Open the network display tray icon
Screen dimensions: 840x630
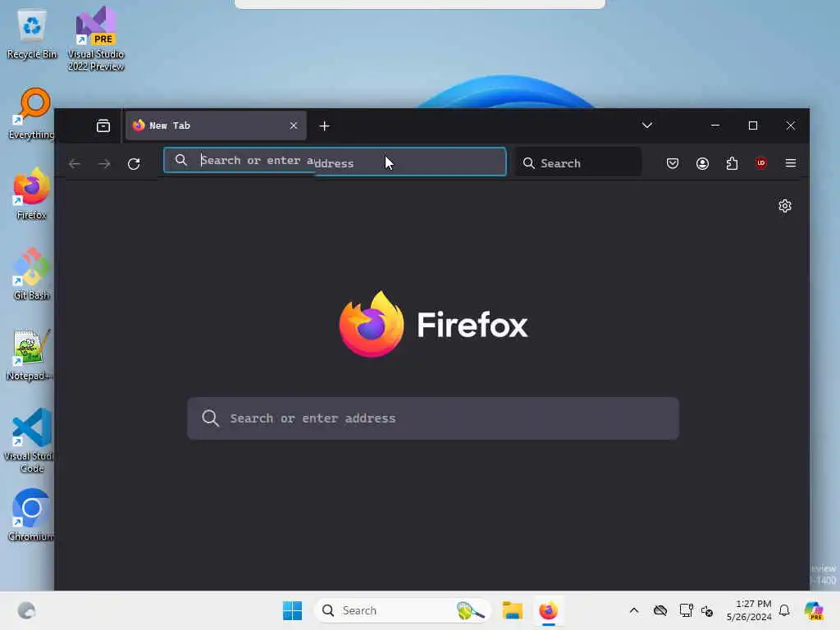pos(686,610)
